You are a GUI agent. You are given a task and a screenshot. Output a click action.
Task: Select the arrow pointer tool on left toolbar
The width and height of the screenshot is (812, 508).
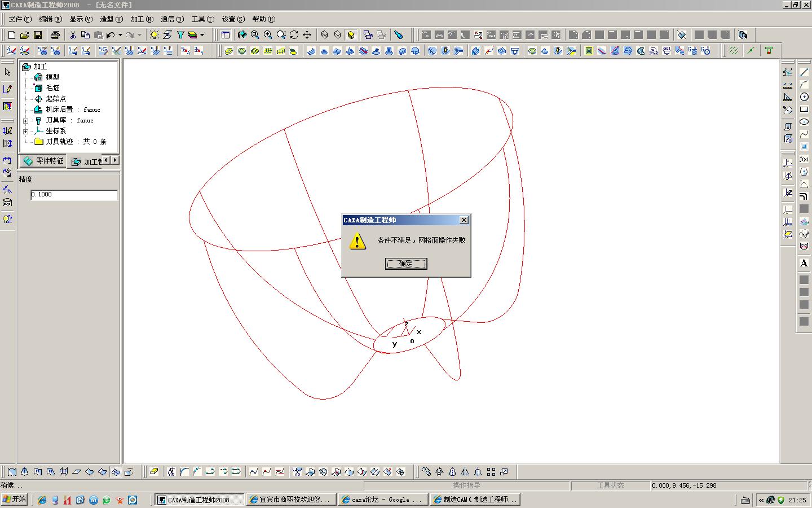[x=7, y=72]
